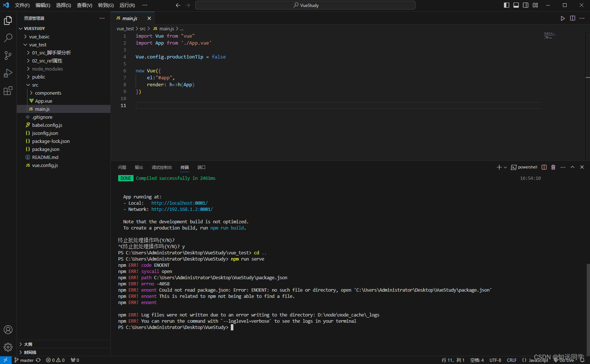Change indentation via 空格: 4
This screenshot has width=590, height=364.
pos(477,360)
